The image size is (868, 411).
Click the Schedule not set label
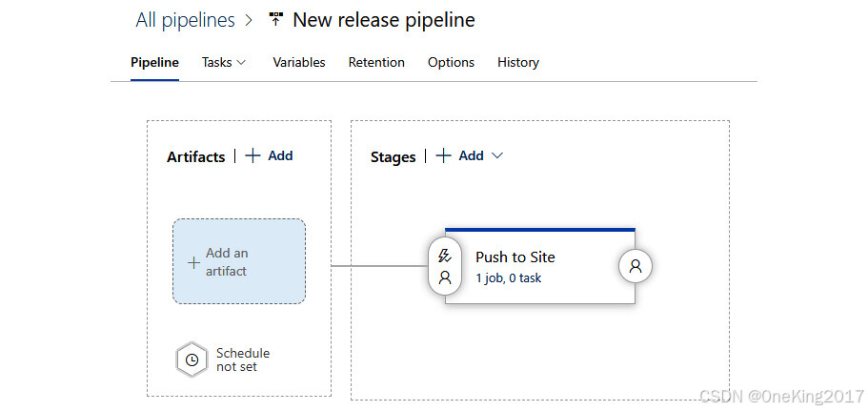tap(243, 360)
